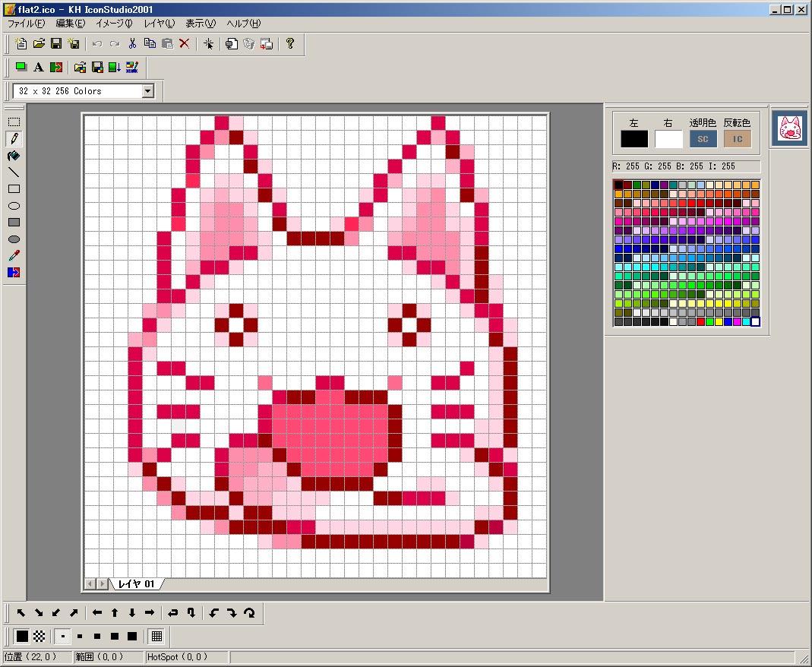
Task: Open help via the yellow question mark
Action: (290, 43)
